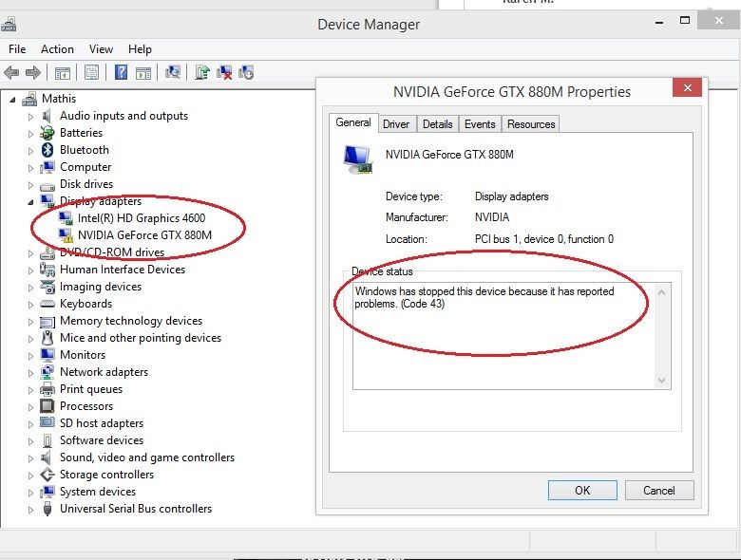The image size is (741, 560).
Task: Click the Network adapters category icon
Action: click(47, 372)
